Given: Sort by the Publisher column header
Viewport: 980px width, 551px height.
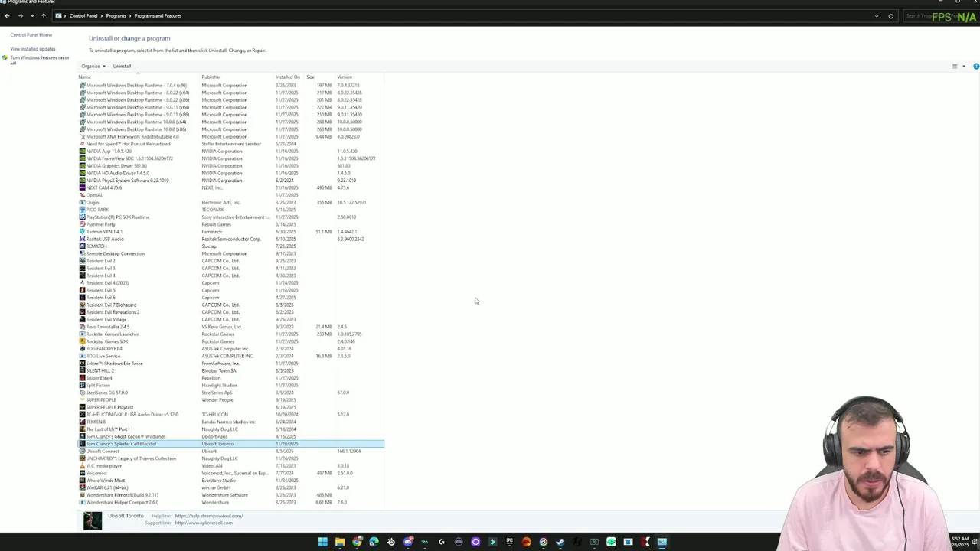Looking at the screenshot, I should (x=211, y=77).
